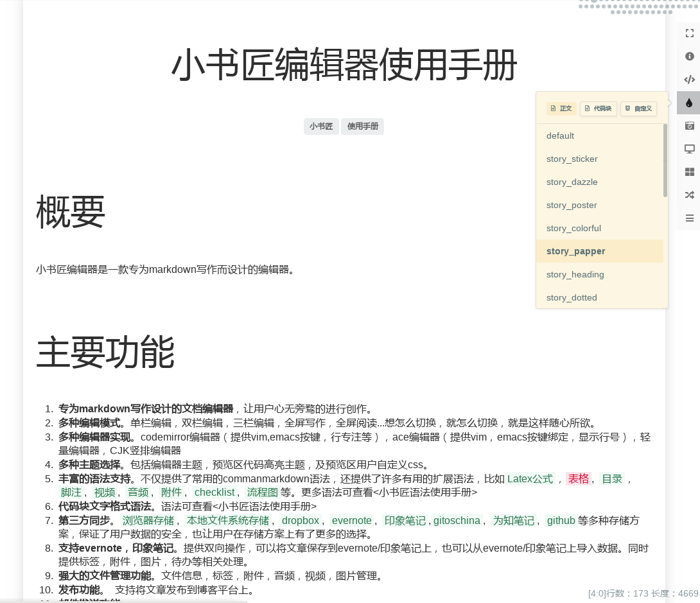Switch to the 自定义 tab
The width and height of the screenshot is (700, 603).
pyautogui.click(x=638, y=109)
